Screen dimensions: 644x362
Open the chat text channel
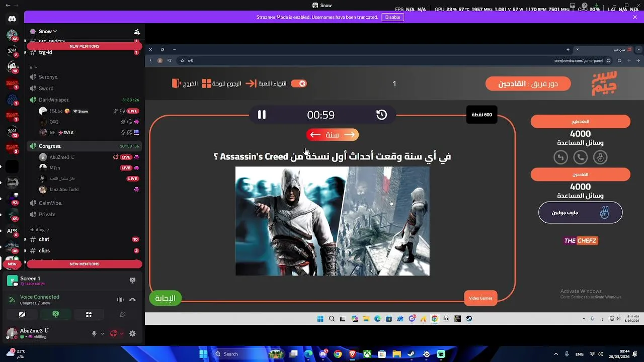(x=85, y=239)
